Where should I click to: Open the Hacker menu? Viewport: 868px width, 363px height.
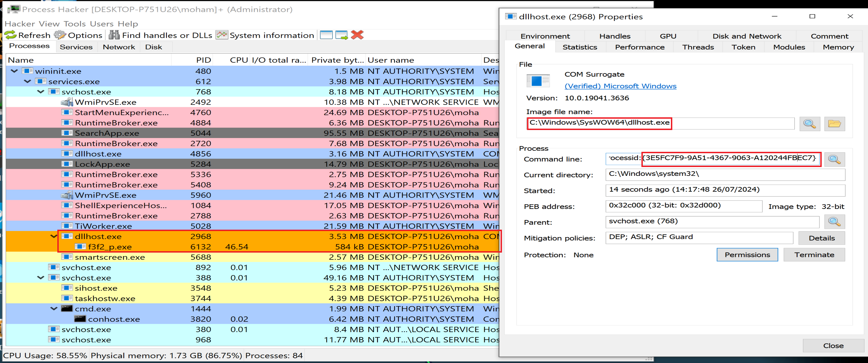[20, 24]
